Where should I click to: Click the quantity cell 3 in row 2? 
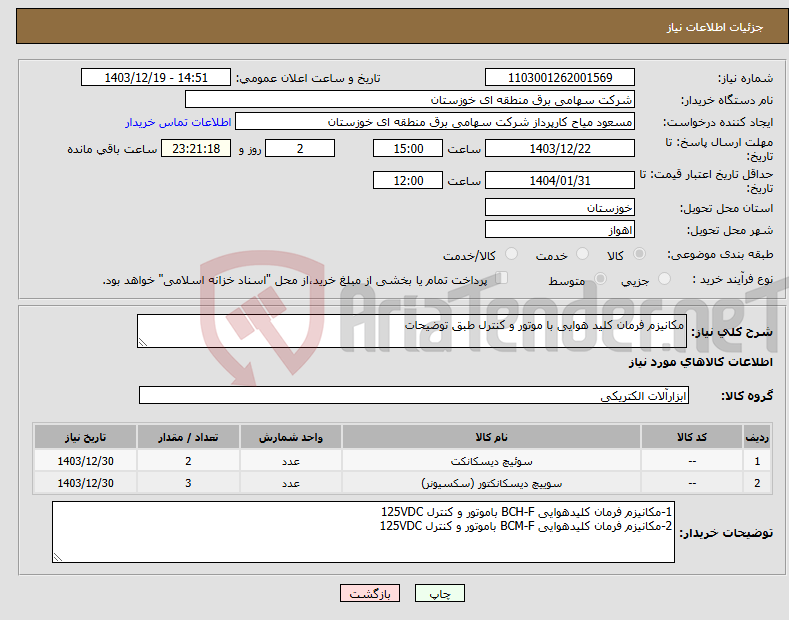(x=188, y=483)
